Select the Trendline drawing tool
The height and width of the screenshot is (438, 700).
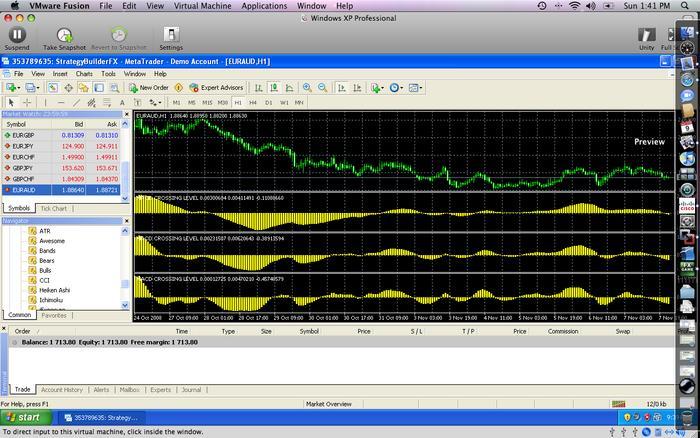coord(76,103)
